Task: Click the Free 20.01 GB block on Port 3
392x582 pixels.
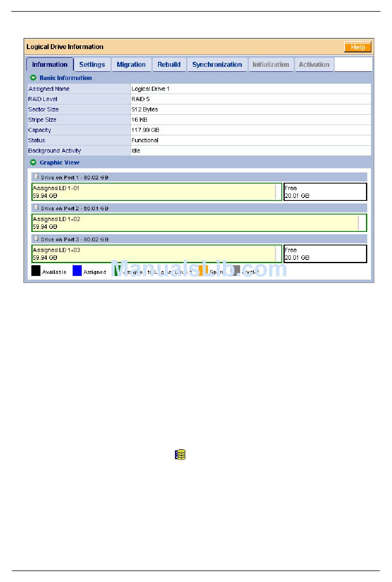Action: click(325, 254)
